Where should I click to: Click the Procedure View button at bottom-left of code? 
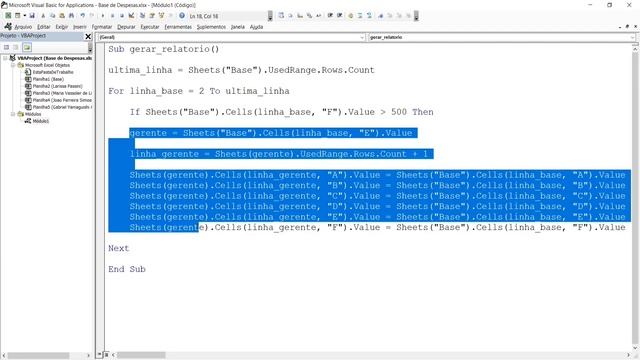100,355
